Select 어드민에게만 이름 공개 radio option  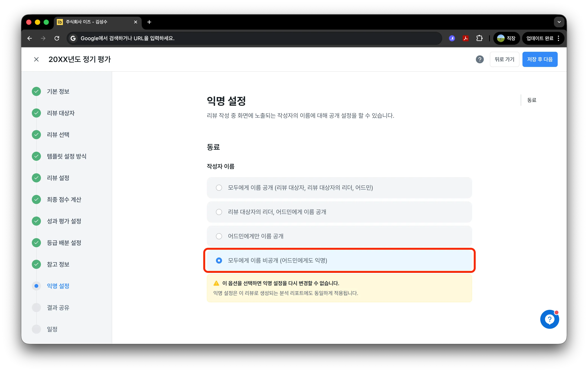[339, 236]
